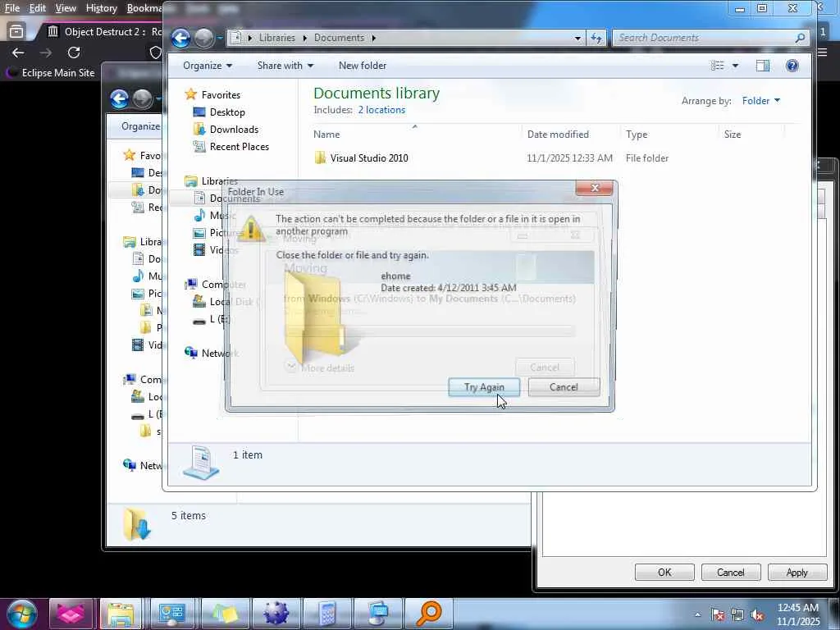Viewport: 840px width, 630px height.
Task: Select Favorites in the navigation pane
Action: coord(221,95)
